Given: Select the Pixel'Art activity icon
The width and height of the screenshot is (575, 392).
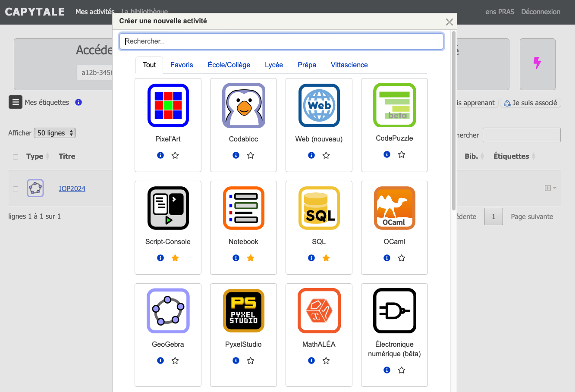Looking at the screenshot, I should 168,106.
